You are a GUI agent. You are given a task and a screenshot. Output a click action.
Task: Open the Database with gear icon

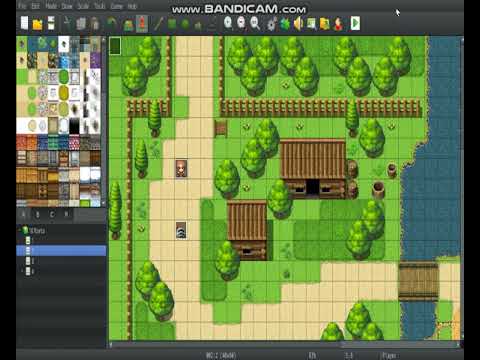(x=272, y=24)
